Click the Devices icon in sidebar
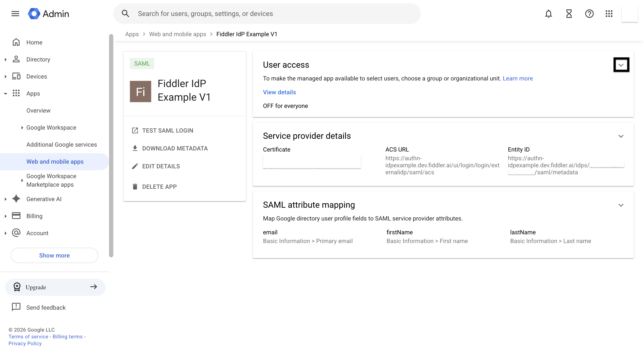This screenshot has width=644, height=352. point(16,76)
